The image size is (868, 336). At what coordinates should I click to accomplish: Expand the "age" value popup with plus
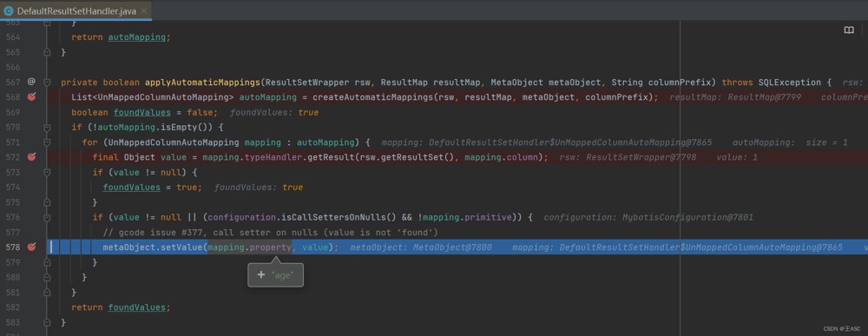click(261, 274)
